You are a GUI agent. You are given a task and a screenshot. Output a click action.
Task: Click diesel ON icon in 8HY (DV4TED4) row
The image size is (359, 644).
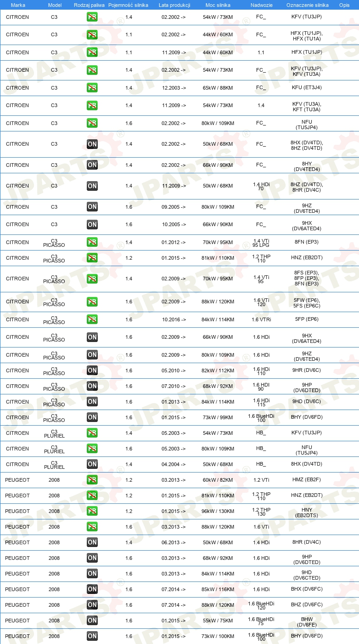92,165
